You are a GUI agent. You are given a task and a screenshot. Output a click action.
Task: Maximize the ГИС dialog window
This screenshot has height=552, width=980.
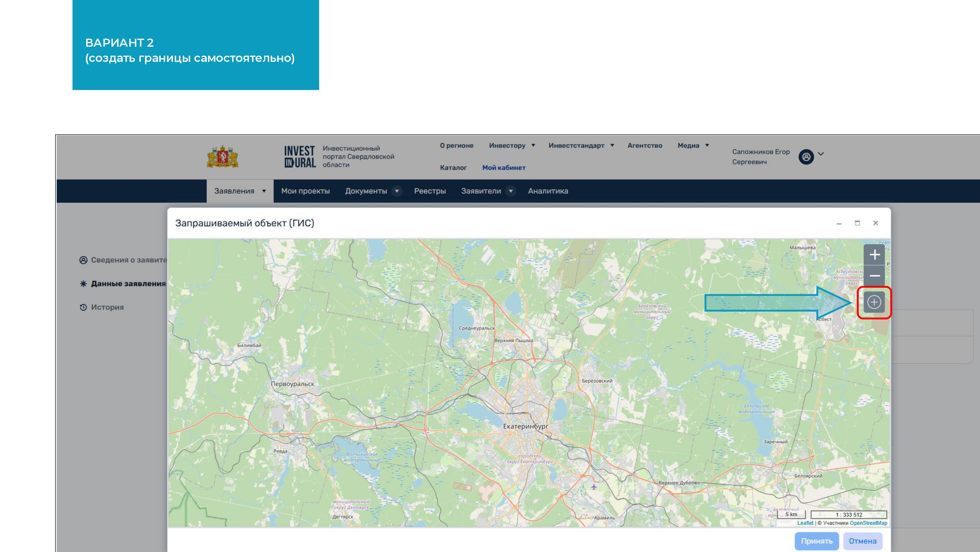coord(857,223)
